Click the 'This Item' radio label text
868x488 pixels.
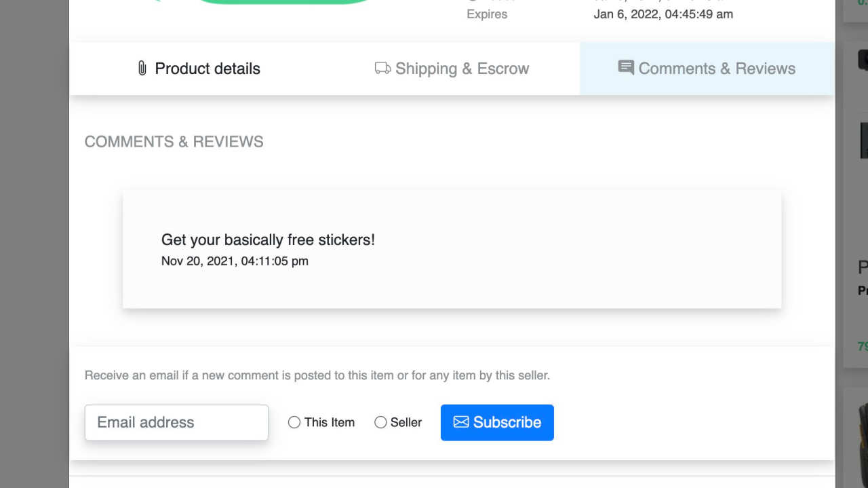pos(330,422)
